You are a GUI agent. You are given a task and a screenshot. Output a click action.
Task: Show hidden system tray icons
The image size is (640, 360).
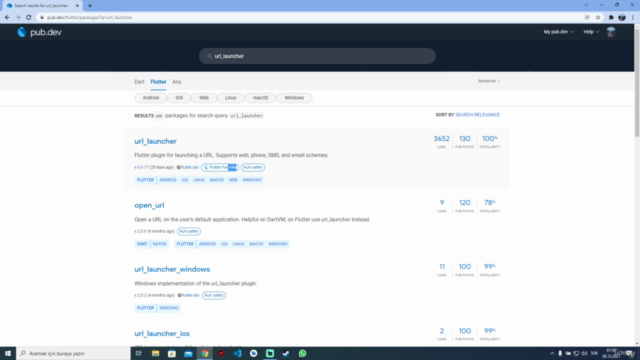click(552, 353)
